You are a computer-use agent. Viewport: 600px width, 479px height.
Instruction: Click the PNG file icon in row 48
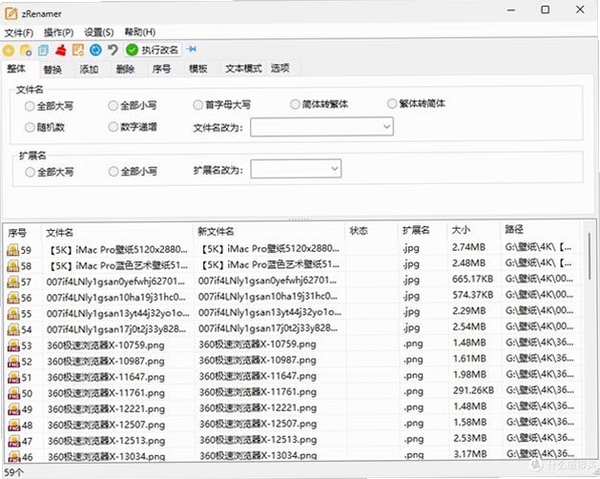click(14, 425)
